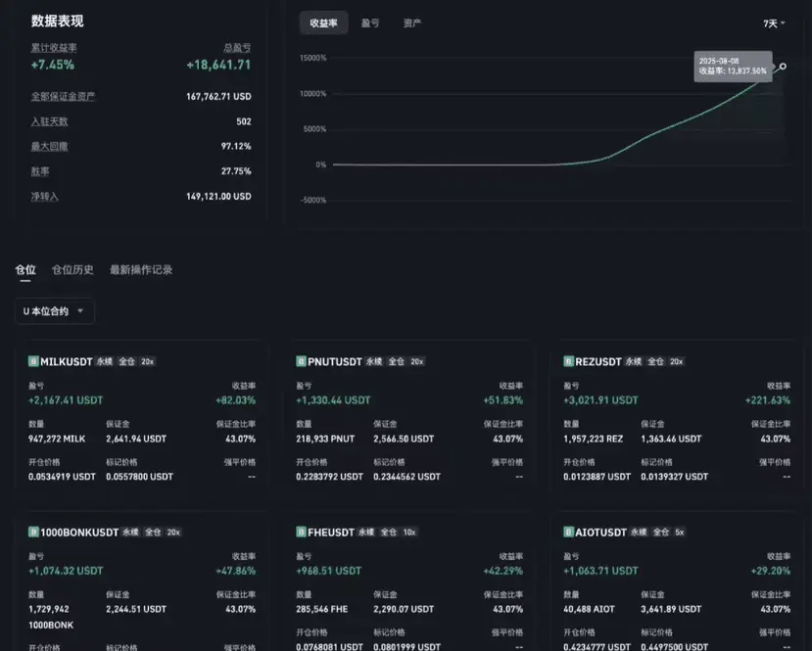Click the 167,762.71 USD margin asset value

pos(218,96)
